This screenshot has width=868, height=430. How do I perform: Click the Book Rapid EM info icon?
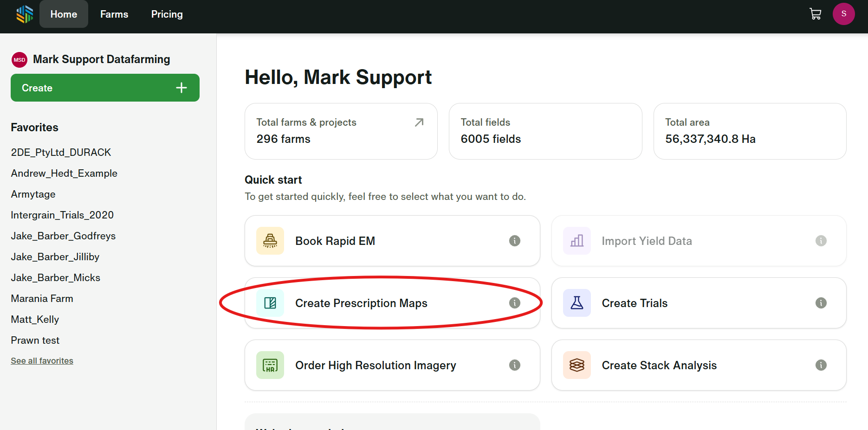coord(514,241)
